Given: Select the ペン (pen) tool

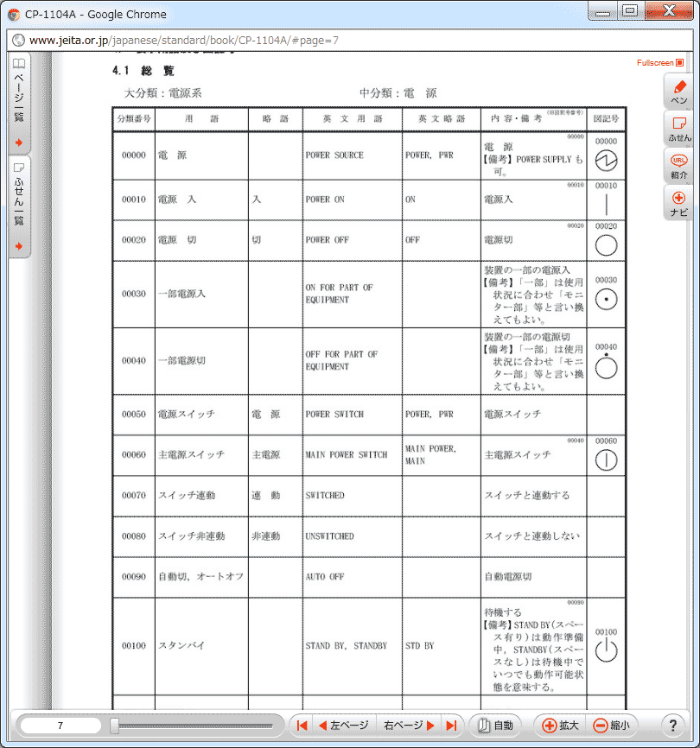Looking at the screenshot, I should click(x=679, y=92).
